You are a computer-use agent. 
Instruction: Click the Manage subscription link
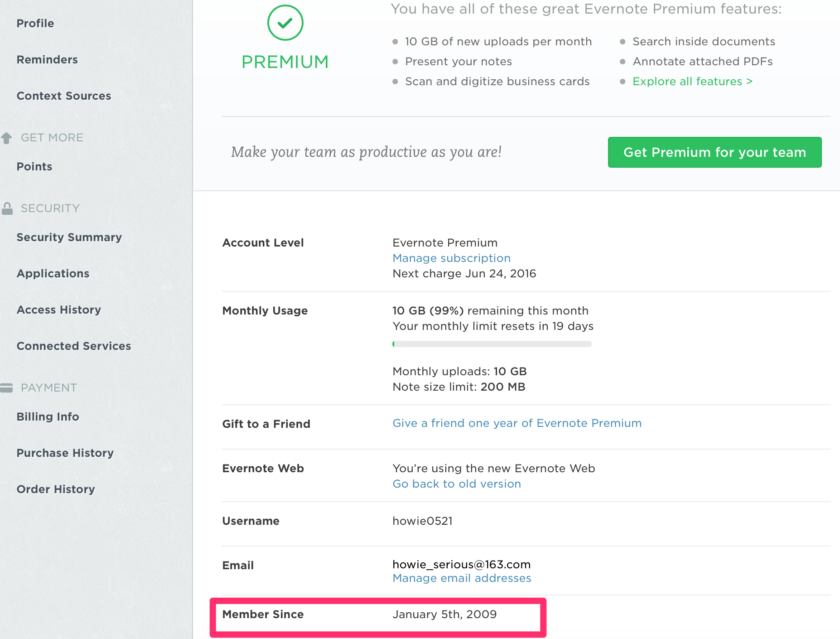coord(451,258)
